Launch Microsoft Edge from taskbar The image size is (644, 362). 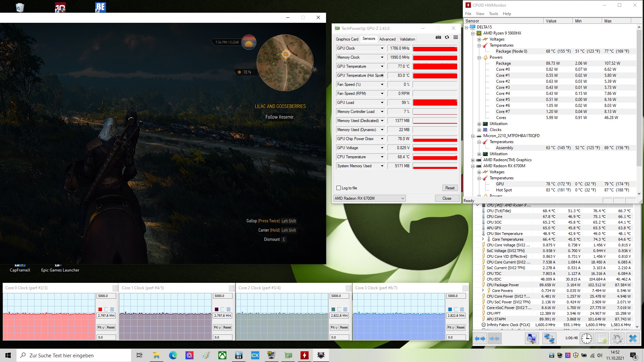coord(173,355)
